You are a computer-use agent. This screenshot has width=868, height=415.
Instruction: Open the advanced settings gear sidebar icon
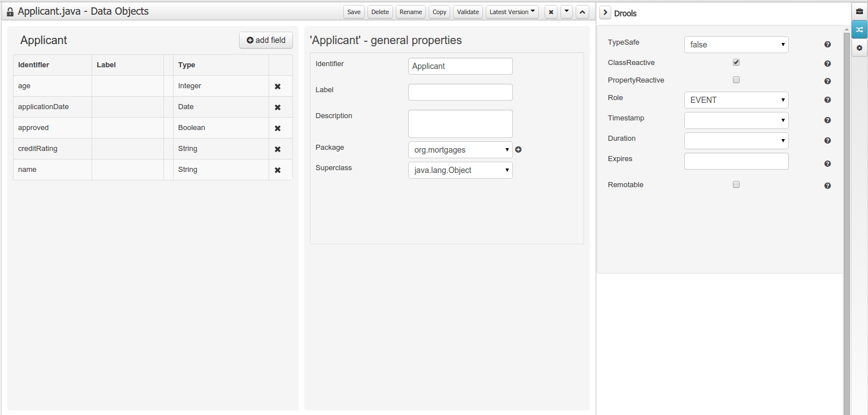pos(859,48)
